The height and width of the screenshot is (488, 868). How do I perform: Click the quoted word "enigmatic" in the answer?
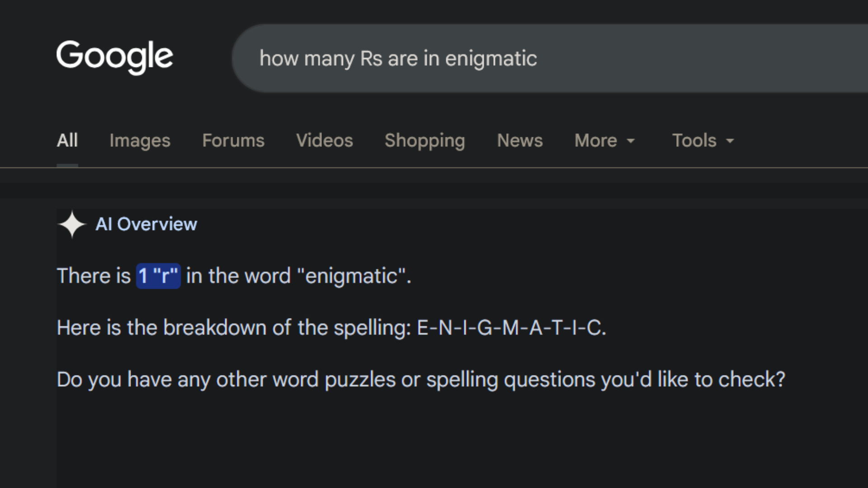(352, 276)
